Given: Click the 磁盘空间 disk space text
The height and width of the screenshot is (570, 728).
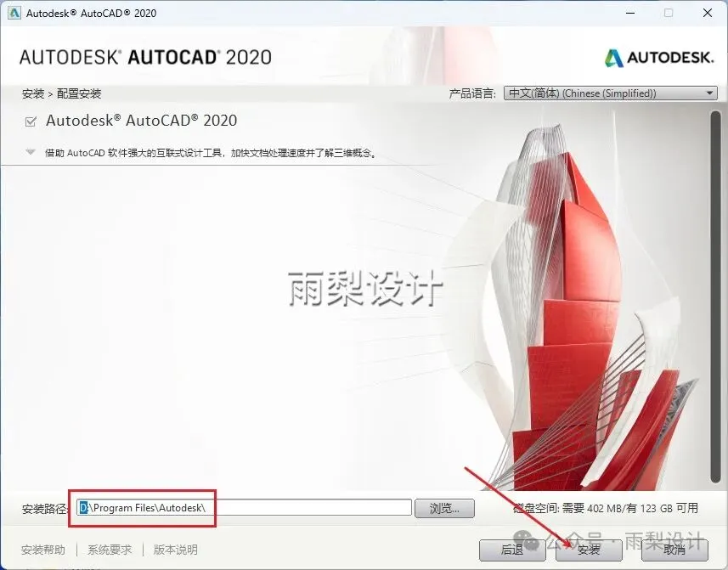Looking at the screenshot, I should coord(607,508).
